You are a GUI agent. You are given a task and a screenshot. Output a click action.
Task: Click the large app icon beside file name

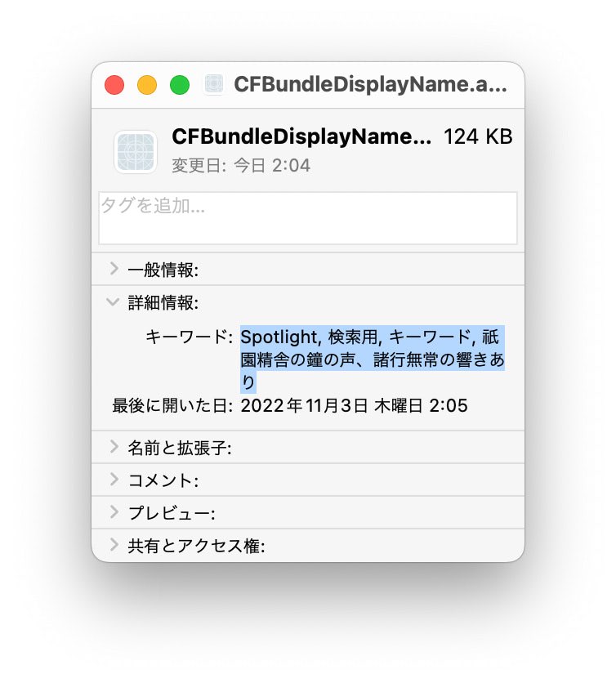tap(136, 152)
